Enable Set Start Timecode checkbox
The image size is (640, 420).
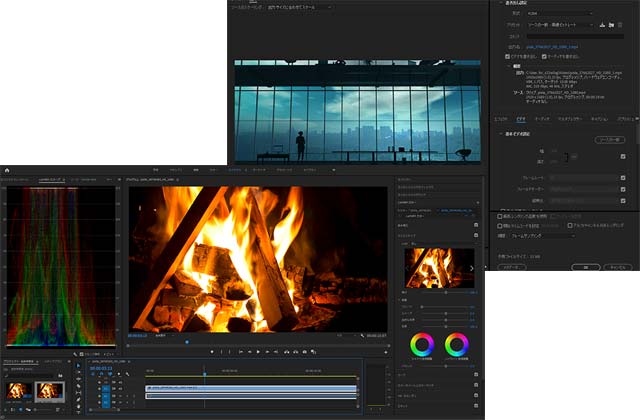(500, 225)
